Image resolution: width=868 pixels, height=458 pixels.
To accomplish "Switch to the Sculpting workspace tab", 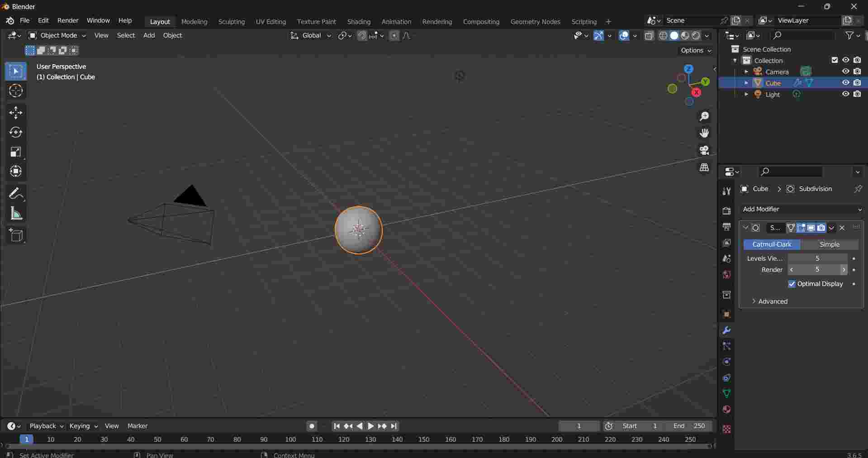I will (231, 21).
